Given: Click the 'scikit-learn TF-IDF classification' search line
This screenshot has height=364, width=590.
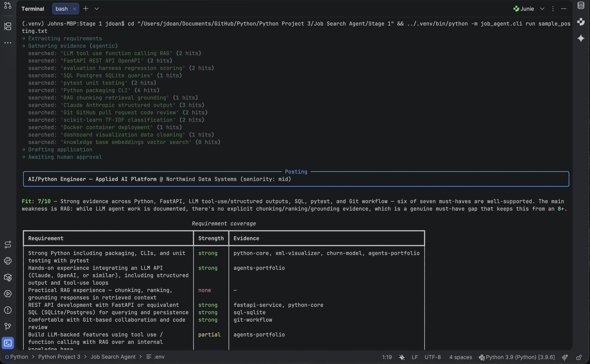Looking at the screenshot, I should pyautogui.click(x=116, y=120).
